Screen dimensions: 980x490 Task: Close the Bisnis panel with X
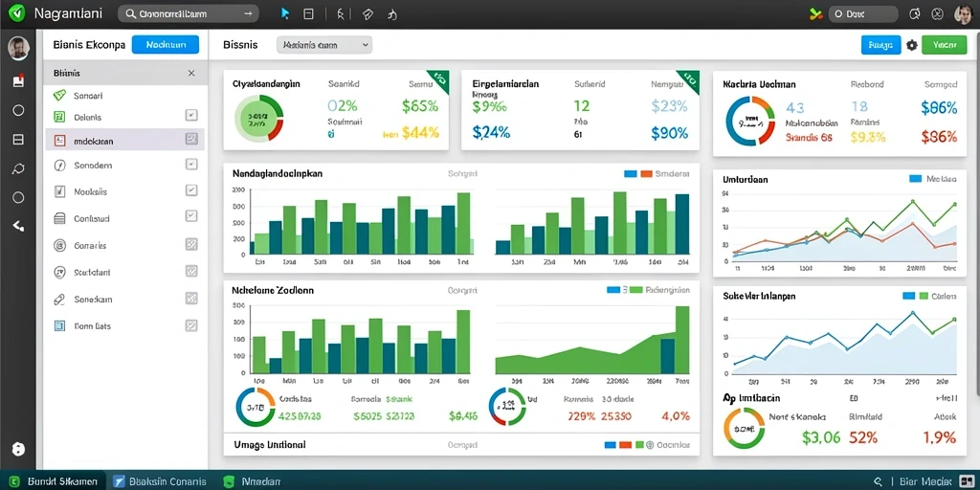point(191,73)
